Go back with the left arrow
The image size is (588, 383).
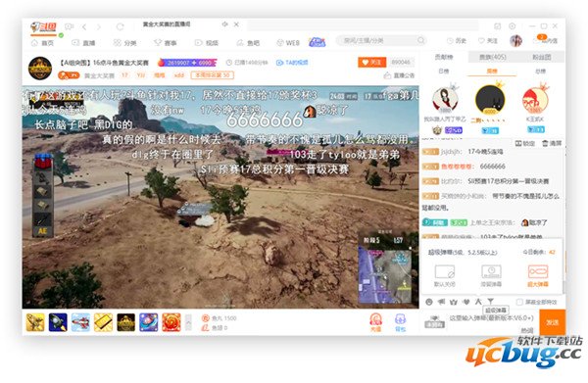coord(84,27)
